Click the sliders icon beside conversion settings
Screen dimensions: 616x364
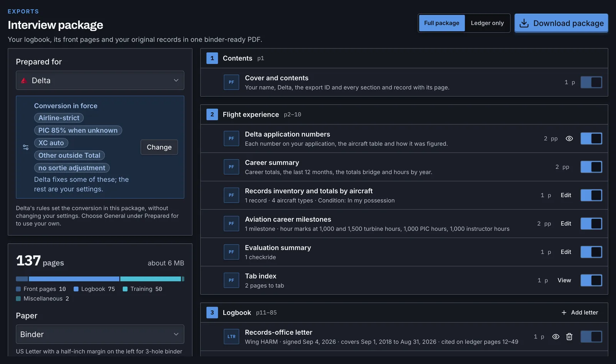(x=26, y=147)
